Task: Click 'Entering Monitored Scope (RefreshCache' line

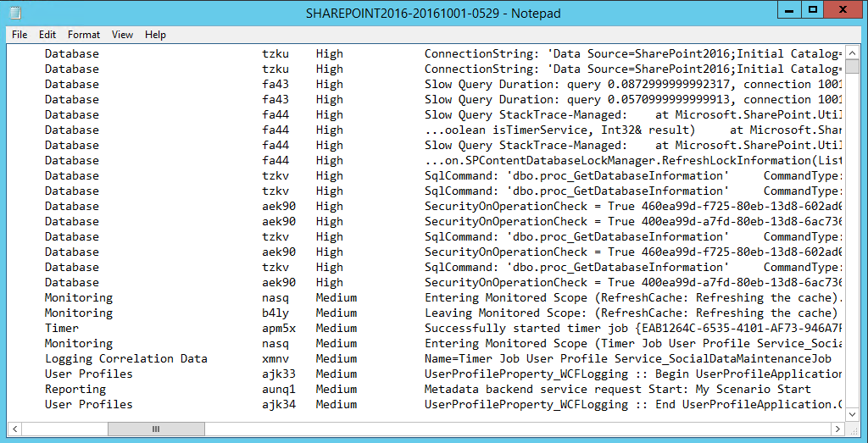Action: pos(633,297)
